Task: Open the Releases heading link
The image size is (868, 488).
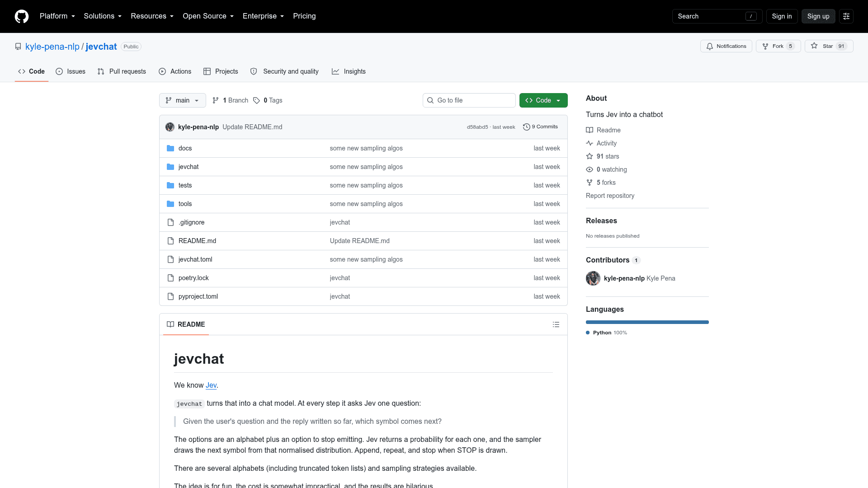Action: tap(601, 221)
